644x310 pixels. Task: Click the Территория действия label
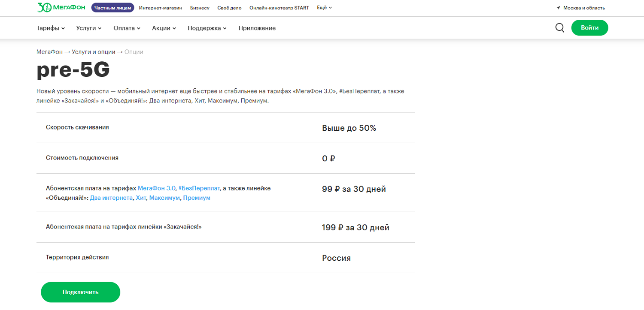(77, 257)
